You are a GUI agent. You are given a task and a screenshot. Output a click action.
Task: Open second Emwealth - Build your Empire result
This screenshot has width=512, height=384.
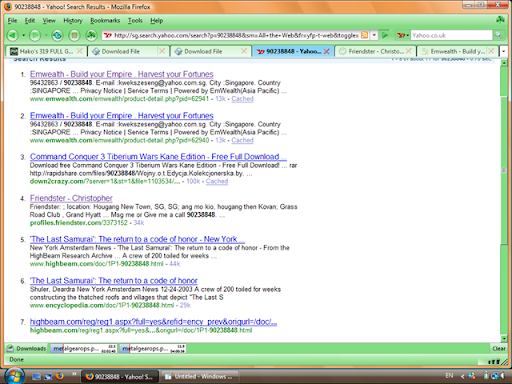coord(122,115)
